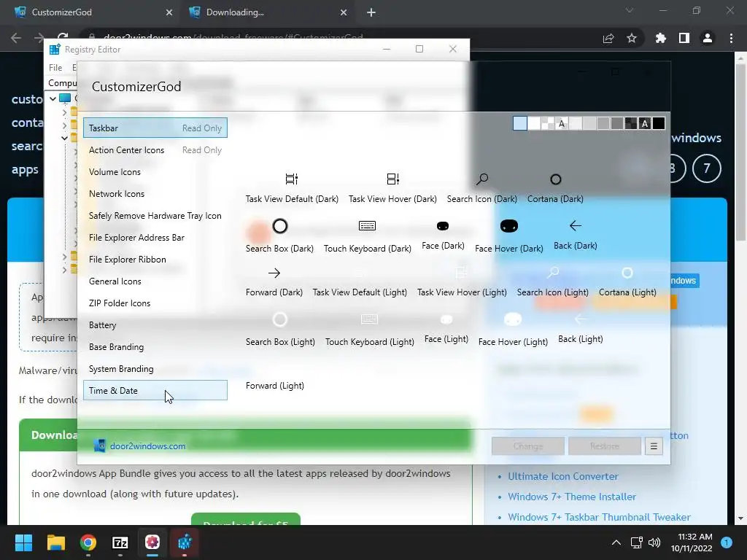
Task: Bookmark this page with the star icon
Action: point(632,38)
